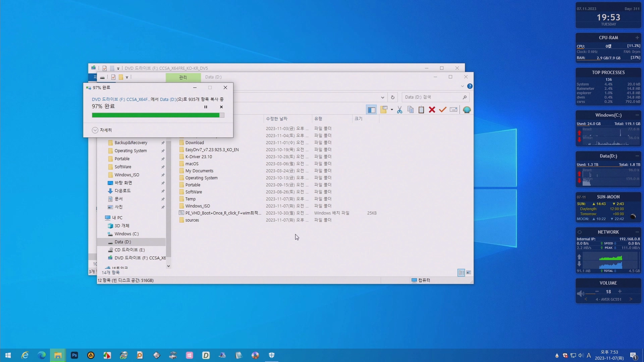
Task: Open the Windows_ISO folder in the file list
Action: tap(198, 206)
